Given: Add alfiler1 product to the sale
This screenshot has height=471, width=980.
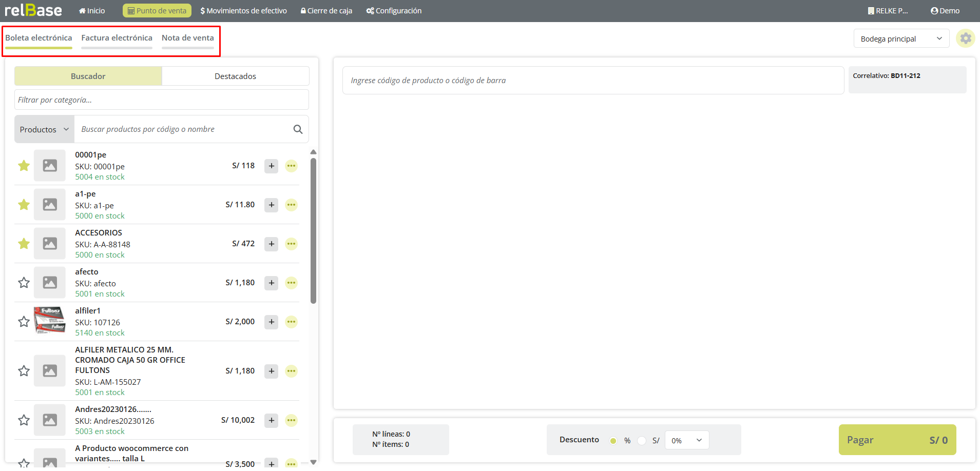Looking at the screenshot, I should 271,322.
